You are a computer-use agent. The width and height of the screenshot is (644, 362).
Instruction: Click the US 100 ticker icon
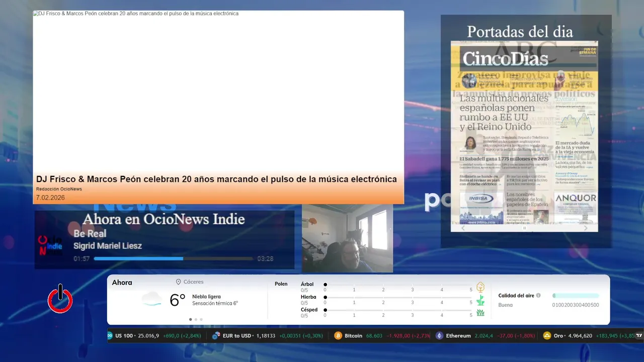110,336
